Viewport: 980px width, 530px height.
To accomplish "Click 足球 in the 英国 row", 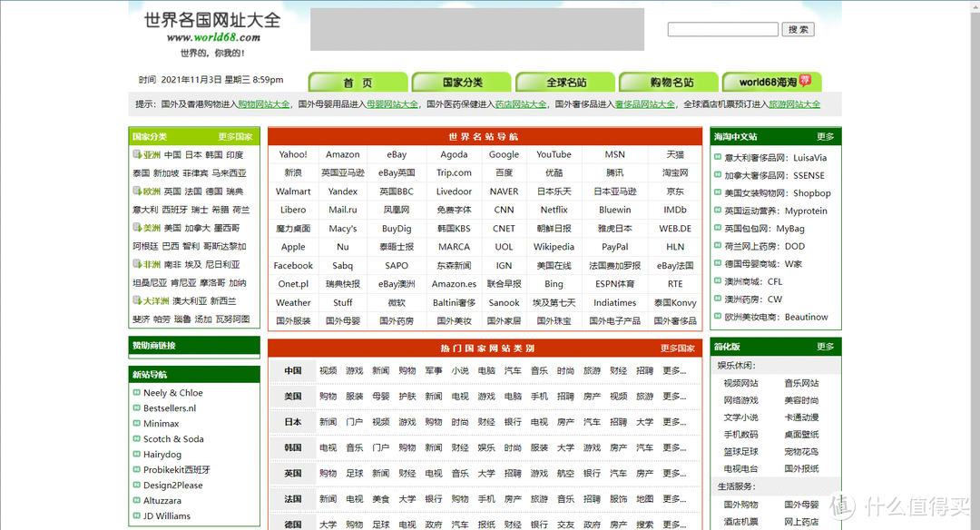I will pos(355,473).
